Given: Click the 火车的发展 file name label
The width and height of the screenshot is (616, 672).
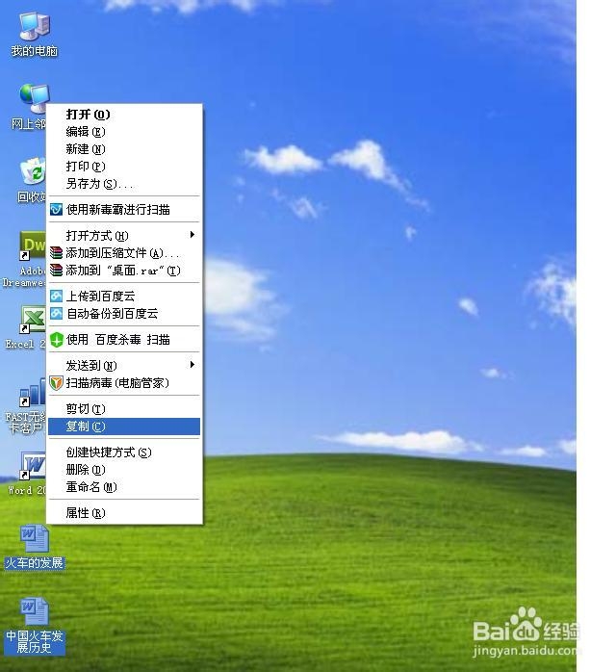Looking at the screenshot, I should point(35,562).
